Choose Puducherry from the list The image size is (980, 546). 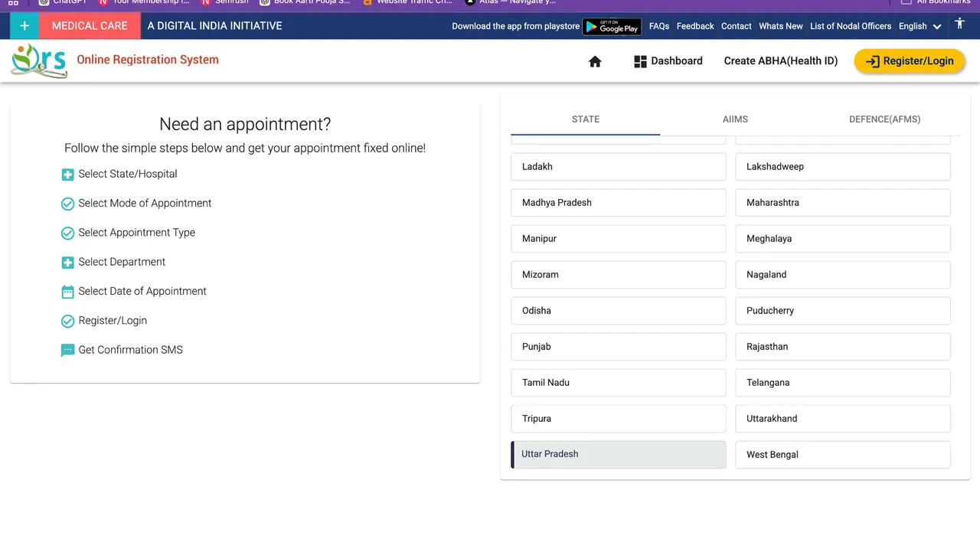(x=843, y=311)
